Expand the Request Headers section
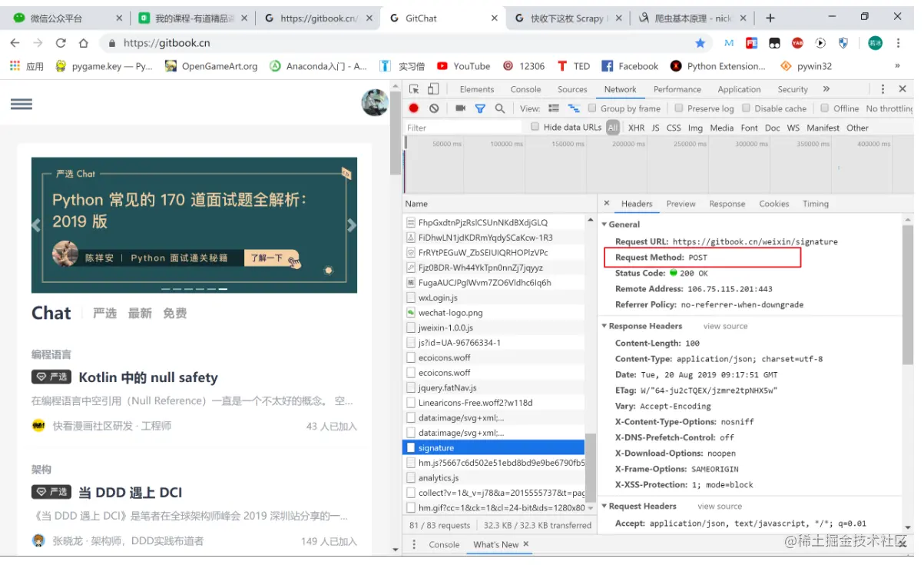This screenshot has width=924, height=565. 604,506
